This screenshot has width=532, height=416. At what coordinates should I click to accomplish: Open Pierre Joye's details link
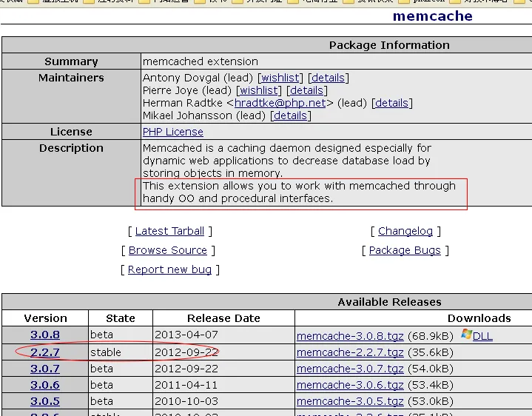(x=307, y=90)
